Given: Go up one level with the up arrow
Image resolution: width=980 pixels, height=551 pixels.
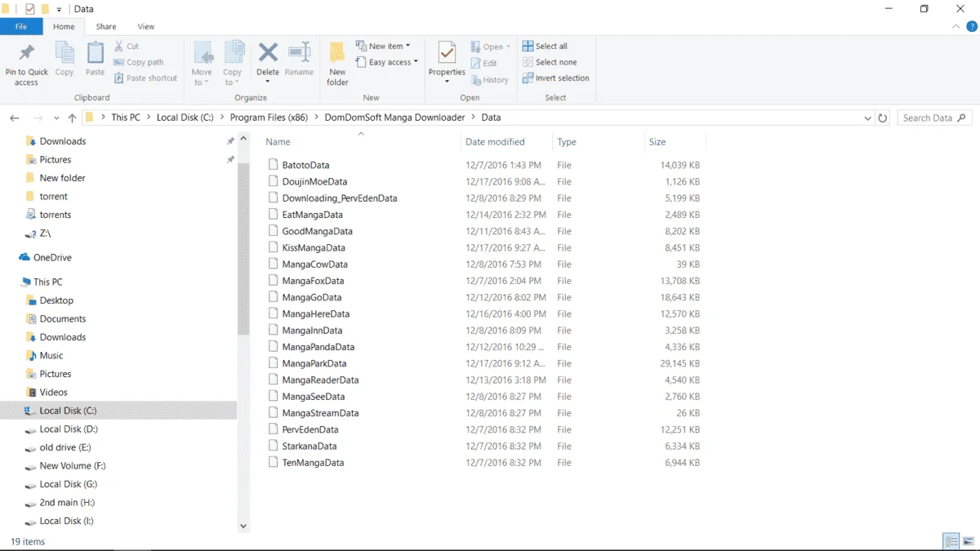Looking at the screenshot, I should click(x=72, y=118).
